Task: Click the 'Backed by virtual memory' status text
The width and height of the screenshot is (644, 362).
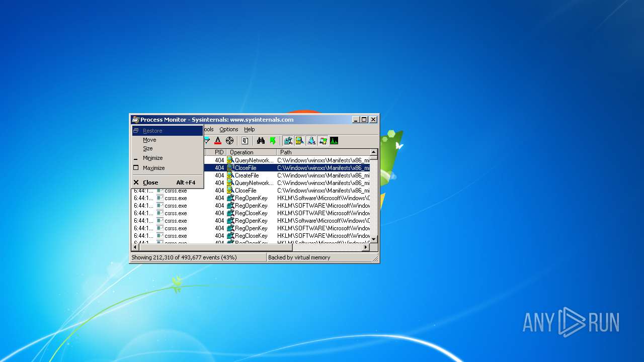Action: (x=299, y=257)
